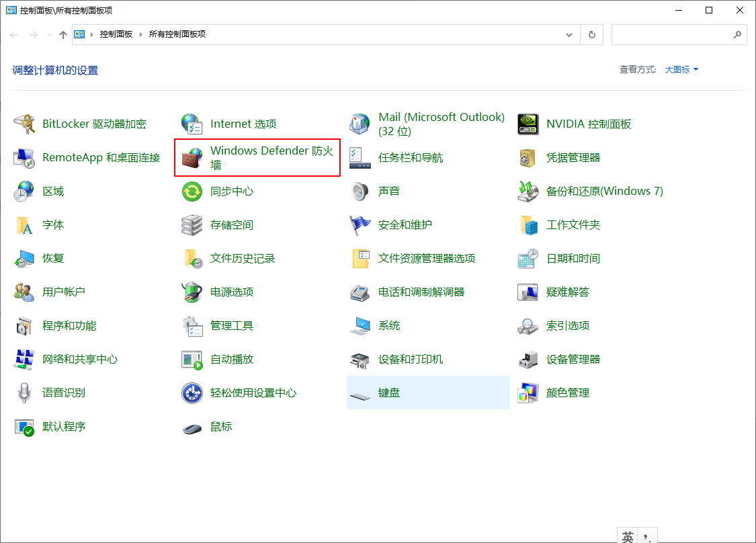Open Windows Defender 防火墙 brick wall icon
The height and width of the screenshot is (543, 756).
coord(192,158)
